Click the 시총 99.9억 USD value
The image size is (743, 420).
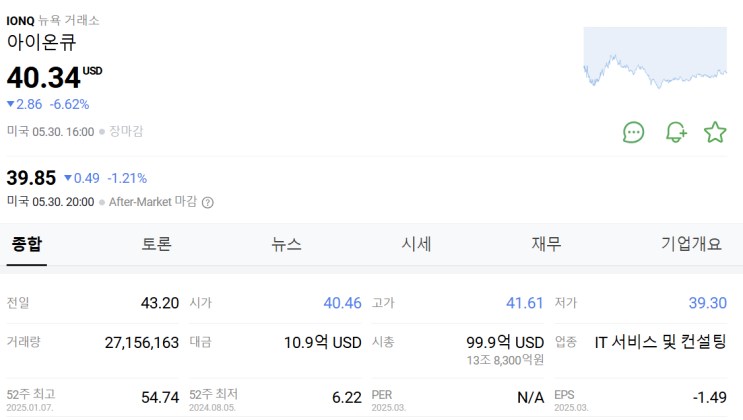[x=505, y=342]
